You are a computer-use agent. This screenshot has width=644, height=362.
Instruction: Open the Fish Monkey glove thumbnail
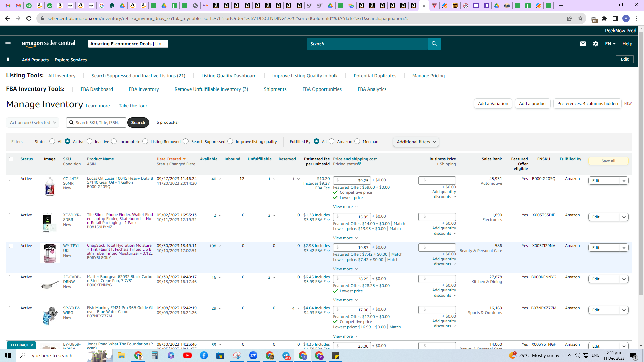(50, 315)
